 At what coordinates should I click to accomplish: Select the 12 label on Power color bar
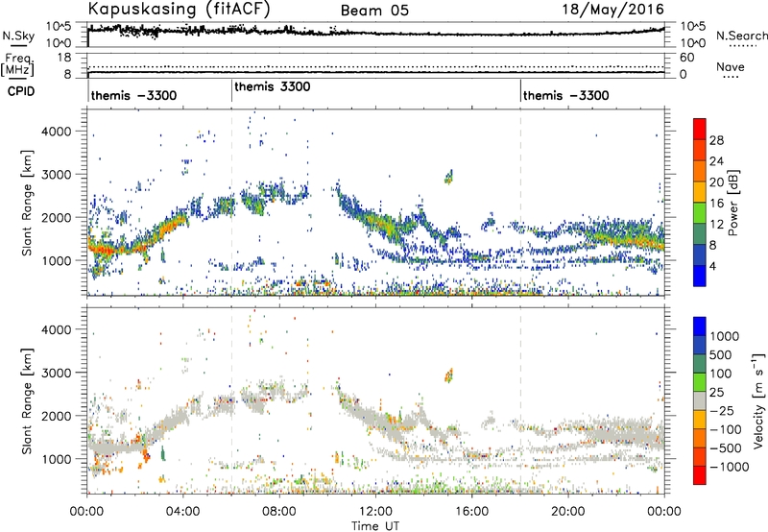pyautogui.click(x=716, y=225)
